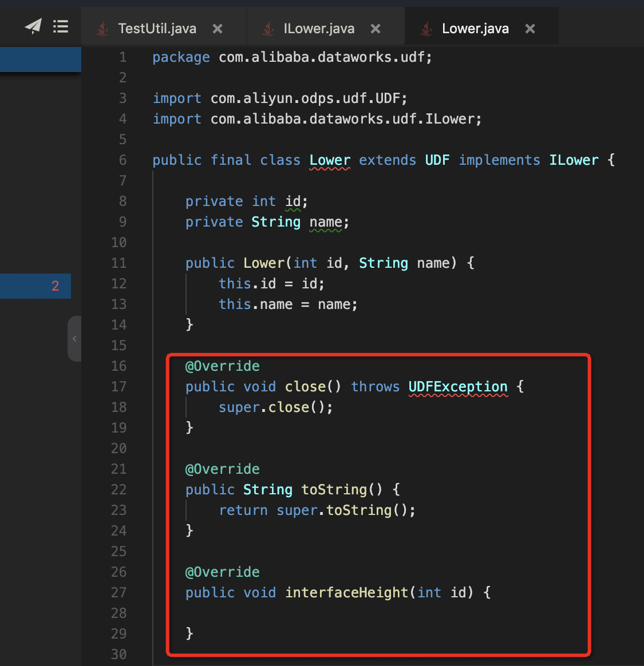Open the list view icon beside paper plane

click(61, 26)
